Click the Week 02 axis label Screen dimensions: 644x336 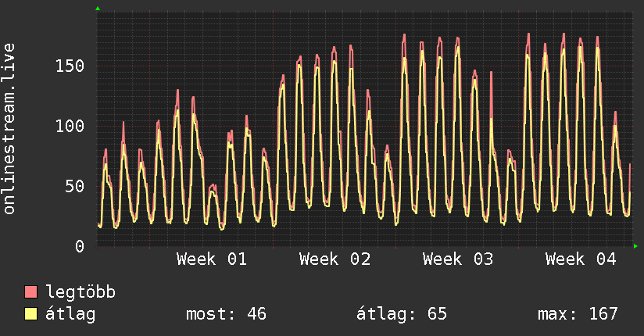click(x=335, y=259)
